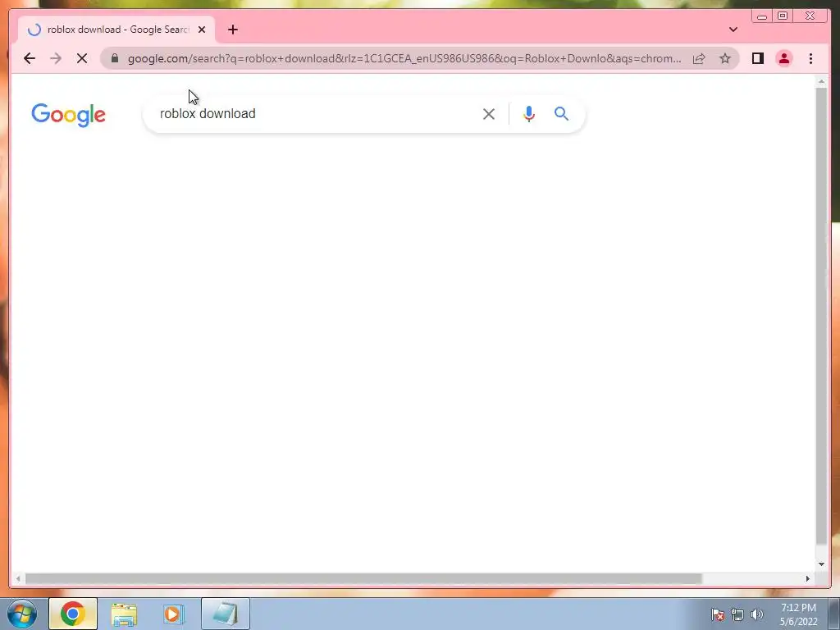Open the volume speaker icon

coord(757,614)
